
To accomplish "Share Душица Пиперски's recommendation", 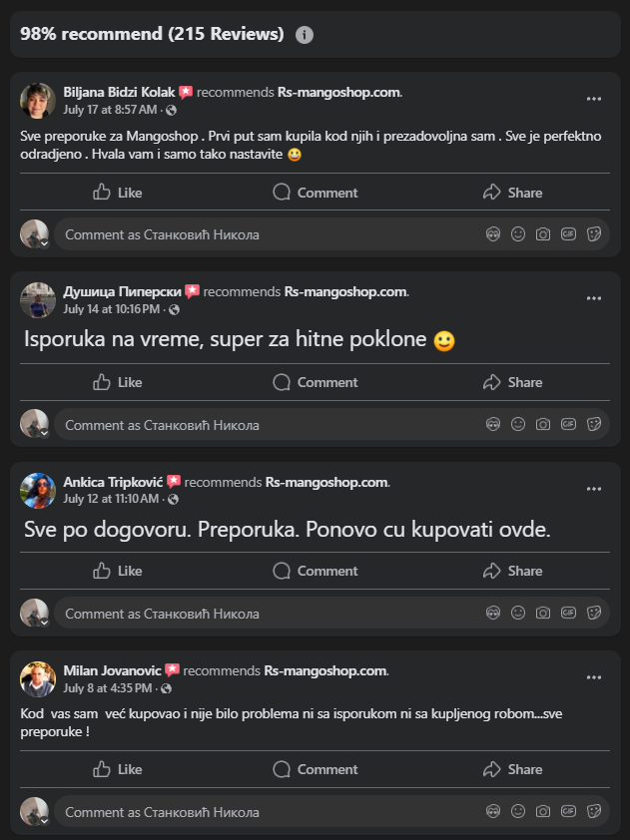I will [x=512, y=382].
